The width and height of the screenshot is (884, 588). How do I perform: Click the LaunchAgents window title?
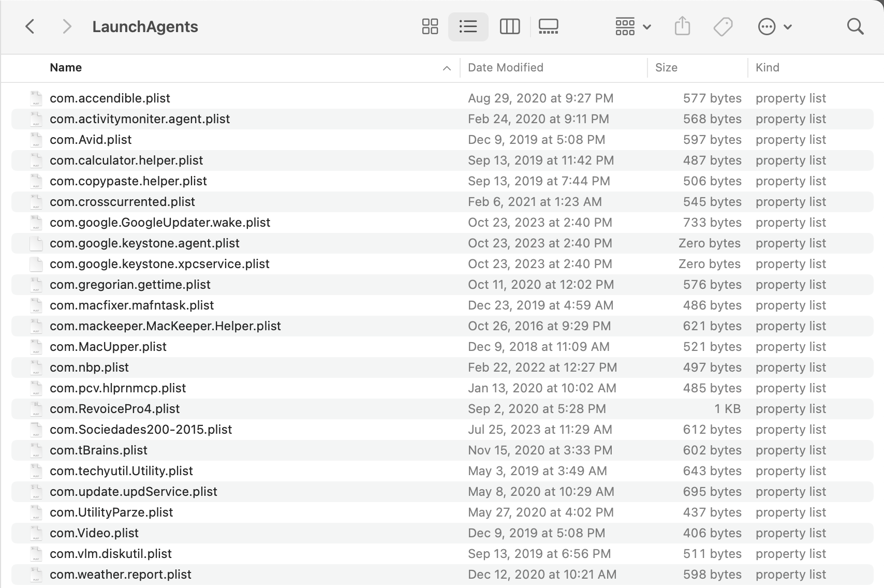click(x=145, y=26)
